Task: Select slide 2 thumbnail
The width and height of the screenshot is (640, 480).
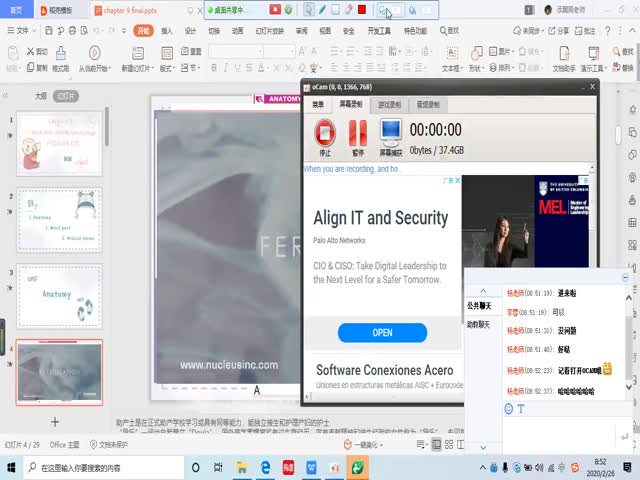Action: [x=60, y=220]
